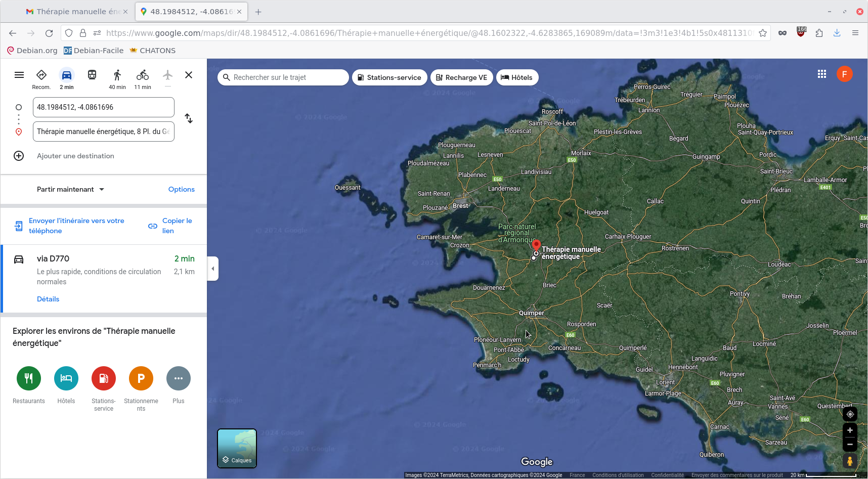Explore nearby Hôtels icon in sidebar
868x479 pixels.
[66, 378]
